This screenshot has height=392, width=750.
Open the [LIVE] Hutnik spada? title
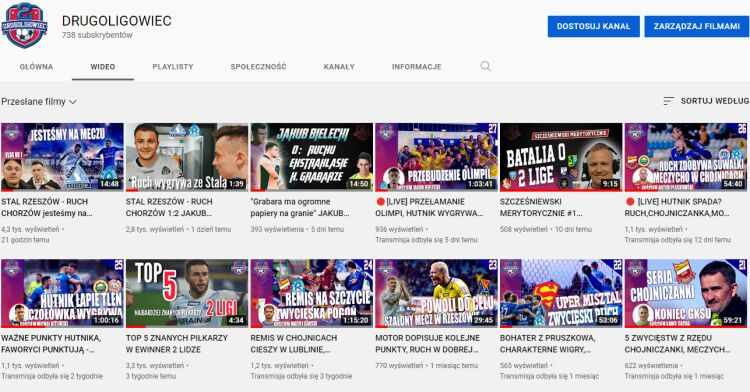tap(677, 207)
